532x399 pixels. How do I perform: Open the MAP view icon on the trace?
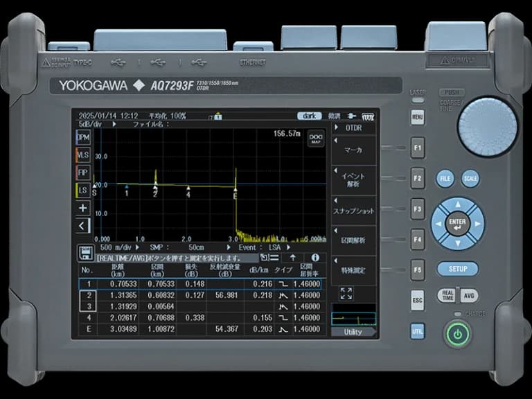coord(316,139)
